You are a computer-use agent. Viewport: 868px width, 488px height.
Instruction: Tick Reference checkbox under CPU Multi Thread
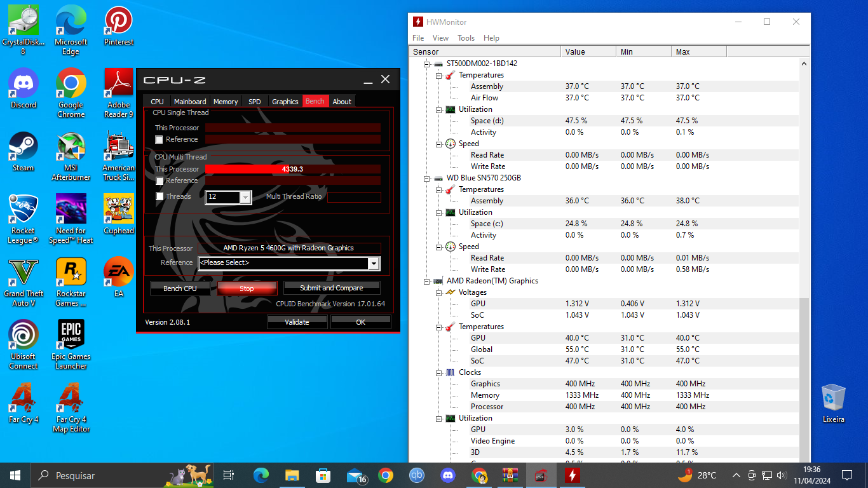tap(159, 181)
